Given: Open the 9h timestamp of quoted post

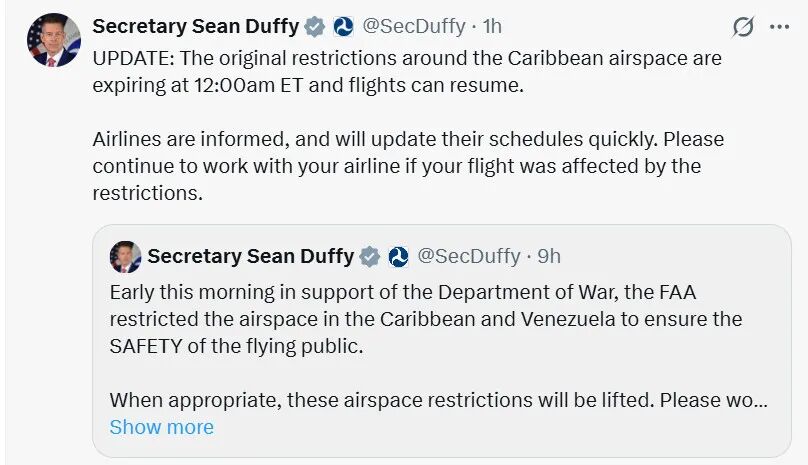Looking at the screenshot, I should tap(549, 257).
